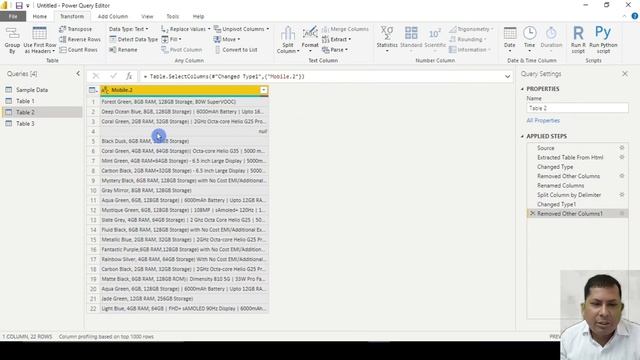
Task: Click the null cell in row 4
Action: (184, 131)
